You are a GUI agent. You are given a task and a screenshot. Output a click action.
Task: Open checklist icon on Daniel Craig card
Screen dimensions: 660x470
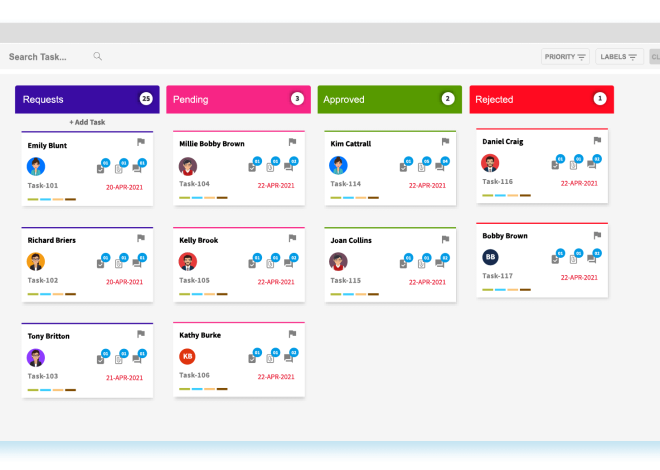coord(555,165)
